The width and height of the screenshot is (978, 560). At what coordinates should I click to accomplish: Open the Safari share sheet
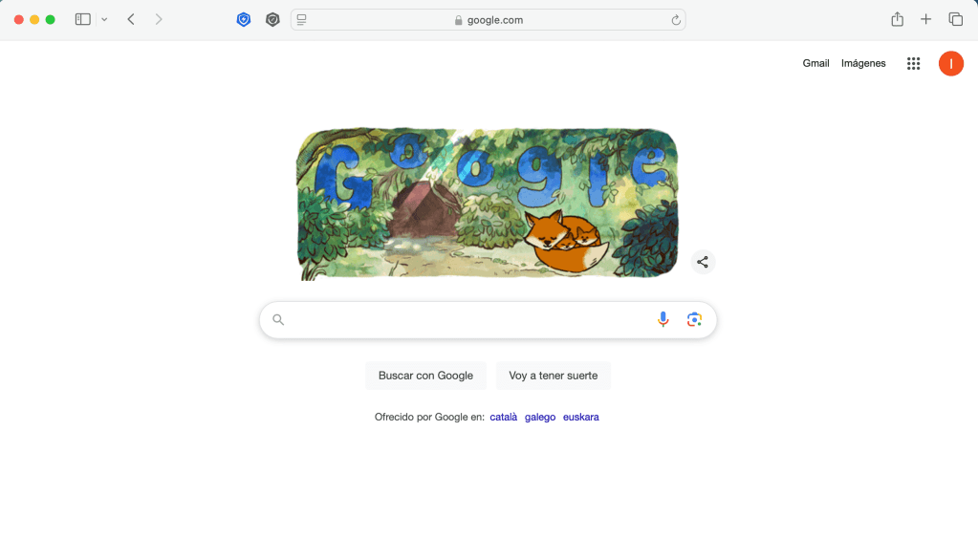(897, 19)
